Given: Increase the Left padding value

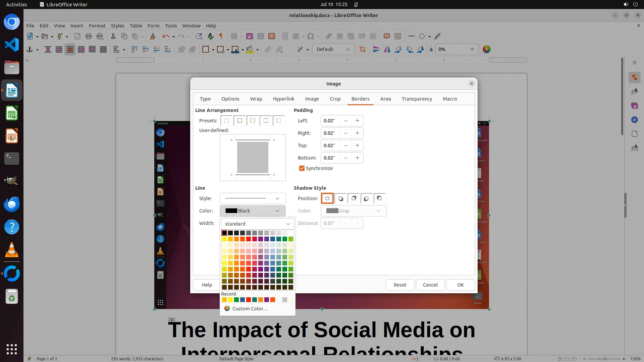Looking at the screenshot, I should pos(357,121).
